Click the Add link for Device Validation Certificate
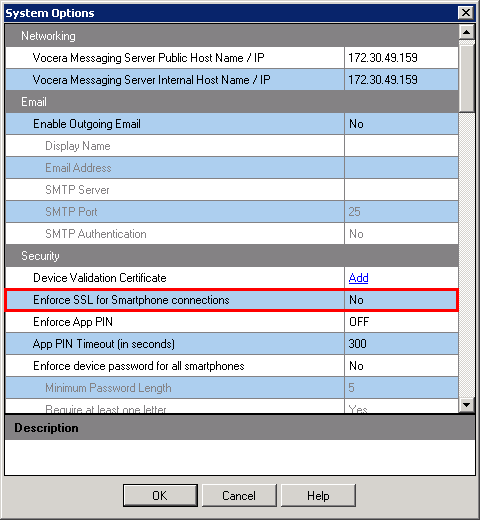Image resolution: width=480 pixels, height=520 pixels. (x=358, y=278)
